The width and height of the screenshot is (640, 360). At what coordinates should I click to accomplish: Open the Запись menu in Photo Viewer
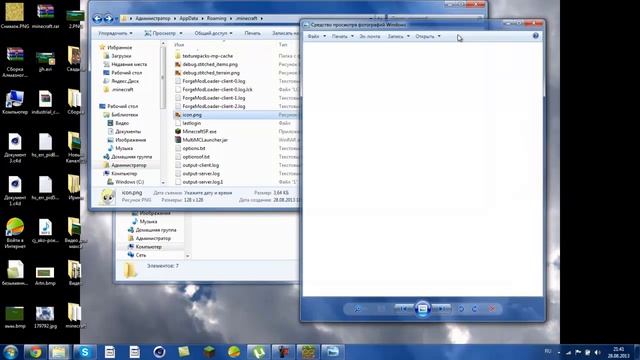398,36
